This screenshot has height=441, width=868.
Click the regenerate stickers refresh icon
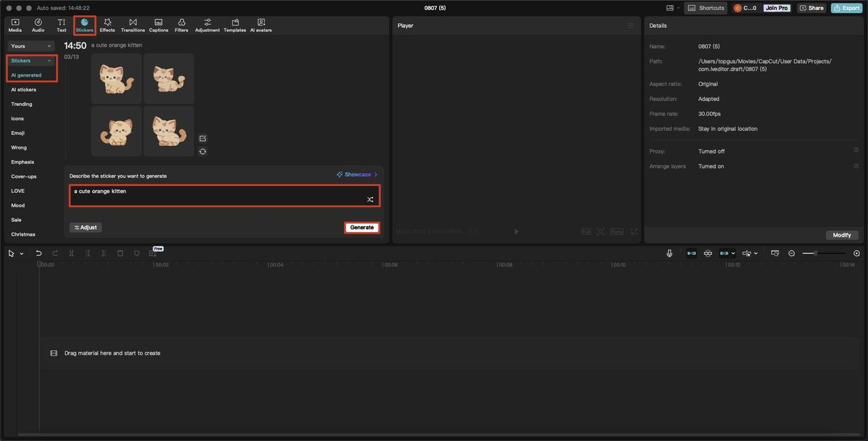coord(203,151)
